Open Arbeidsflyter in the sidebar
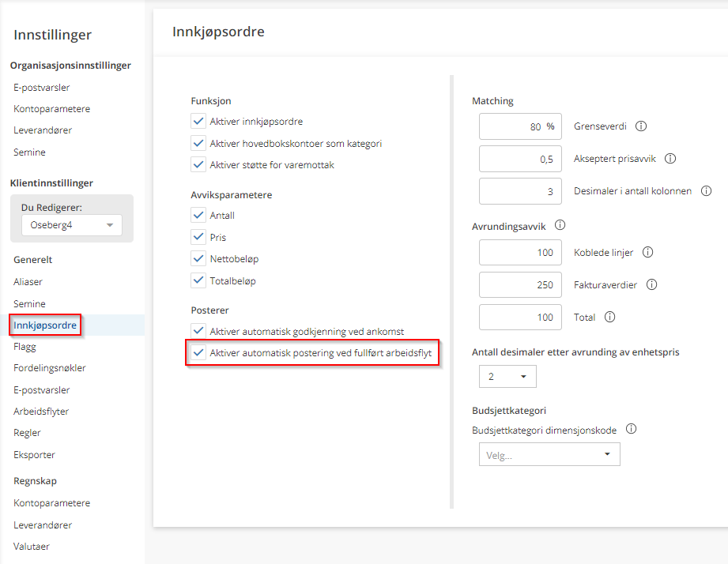This screenshot has height=564, width=728. coord(41,412)
